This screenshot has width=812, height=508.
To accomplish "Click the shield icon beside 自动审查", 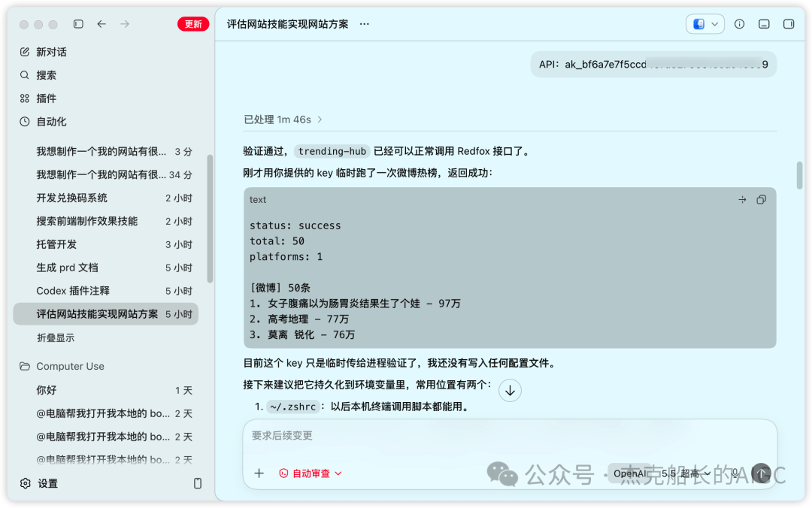I will 283,473.
